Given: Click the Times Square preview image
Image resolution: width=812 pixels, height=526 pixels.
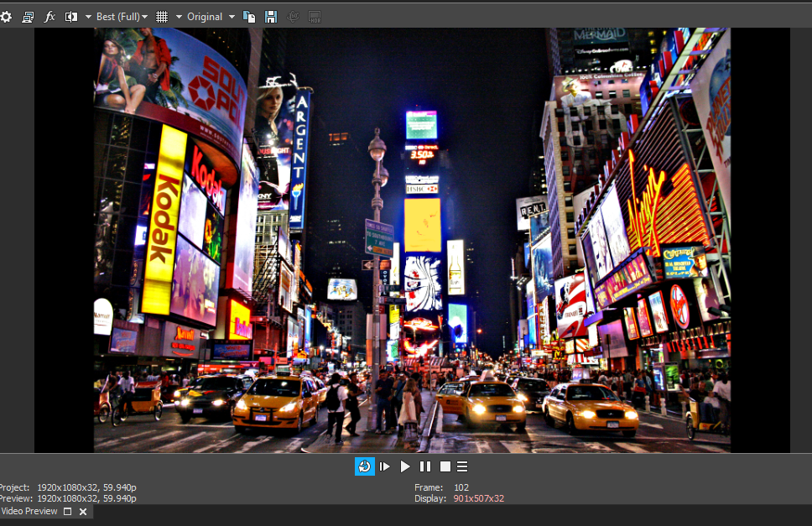Looking at the screenshot, I should [x=412, y=240].
